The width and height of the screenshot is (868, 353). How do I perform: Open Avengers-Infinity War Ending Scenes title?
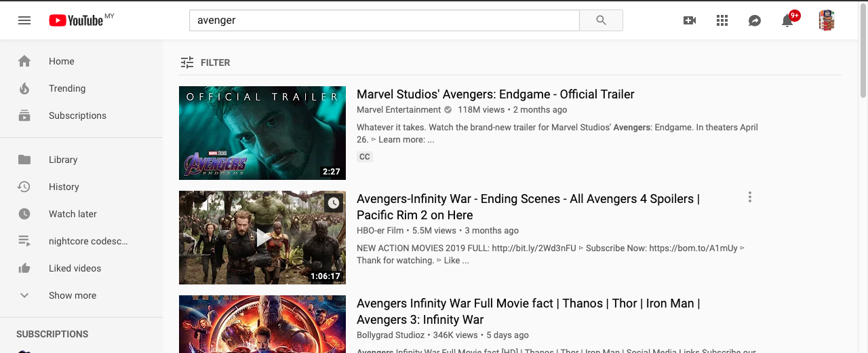pos(528,206)
